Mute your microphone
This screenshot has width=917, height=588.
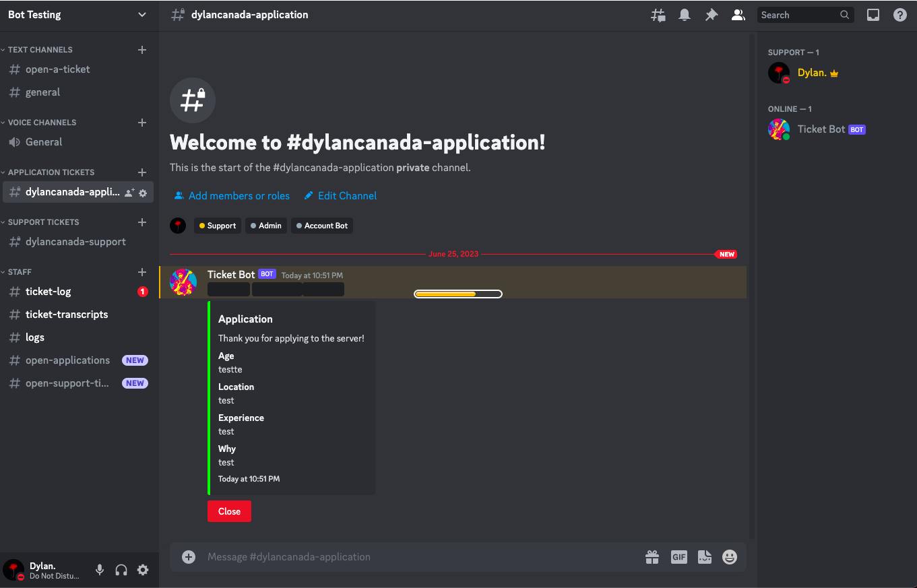[100, 570]
